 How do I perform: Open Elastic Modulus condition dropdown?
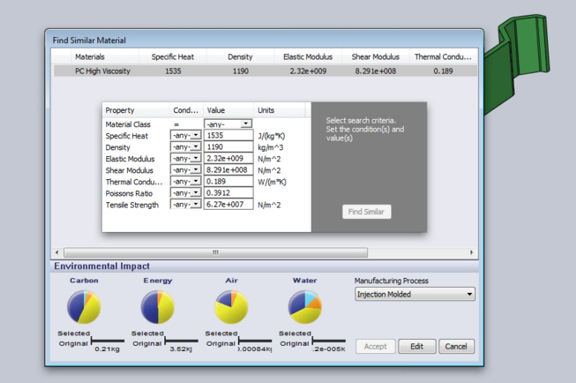coord(186,158)
